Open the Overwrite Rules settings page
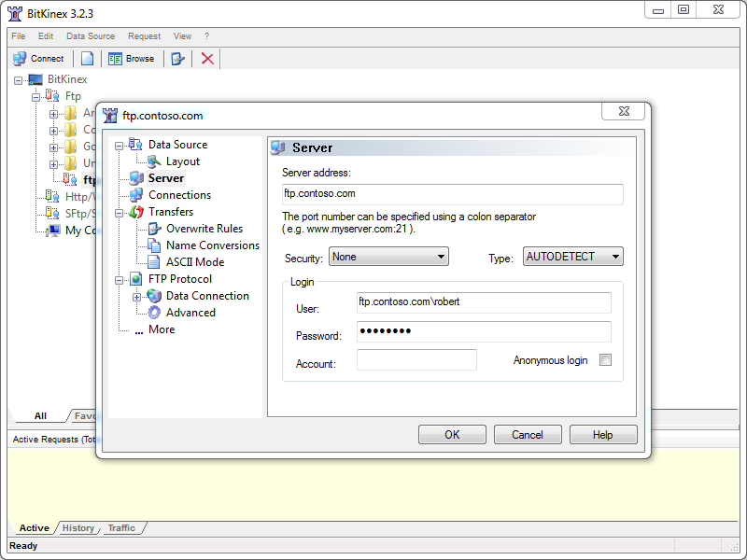This screenshot has width=747, height=560. click(x=204, y=229)
